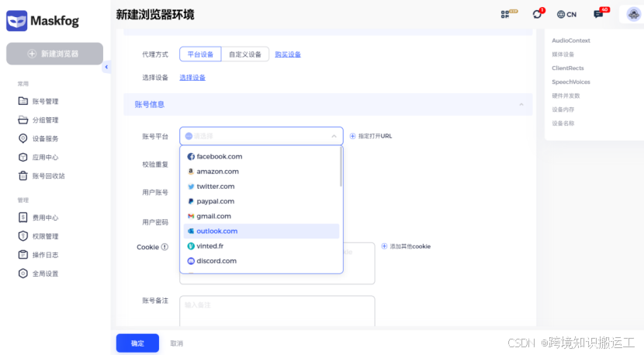
Task: Jump to AudioContext in right panel
Action: click(x=571, y=40)
